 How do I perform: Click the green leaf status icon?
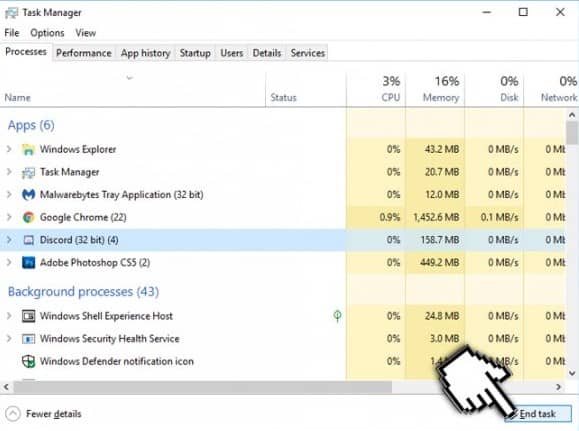click(x=337, y=316)
